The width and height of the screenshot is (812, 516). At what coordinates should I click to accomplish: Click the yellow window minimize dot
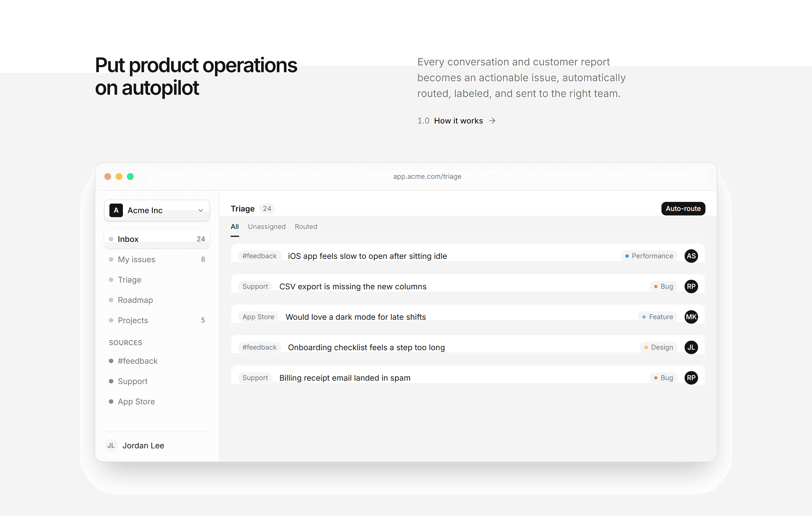119,177
